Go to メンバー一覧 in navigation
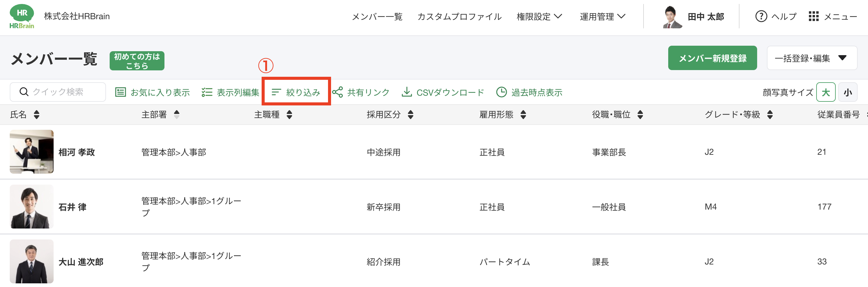868x287 pixels. point(377,16)
